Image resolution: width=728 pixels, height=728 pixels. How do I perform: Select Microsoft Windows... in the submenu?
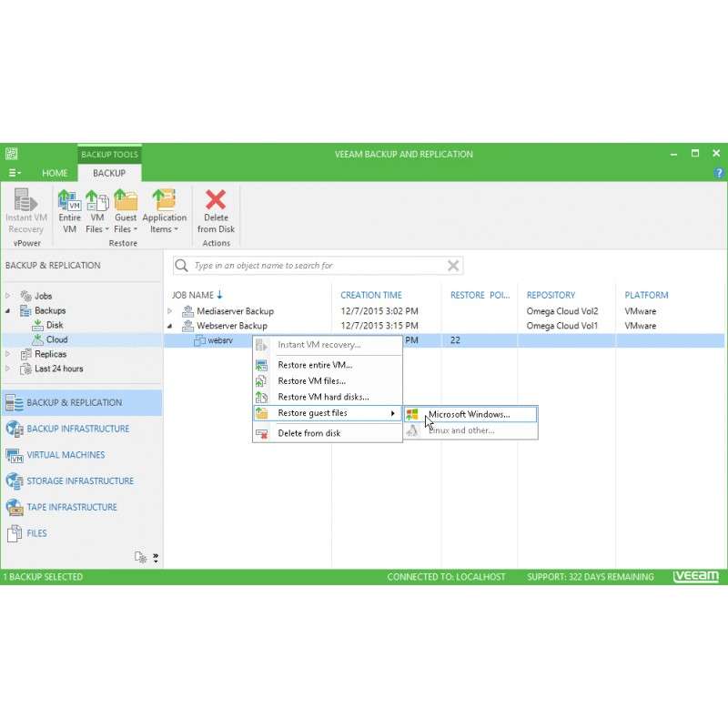470,414
